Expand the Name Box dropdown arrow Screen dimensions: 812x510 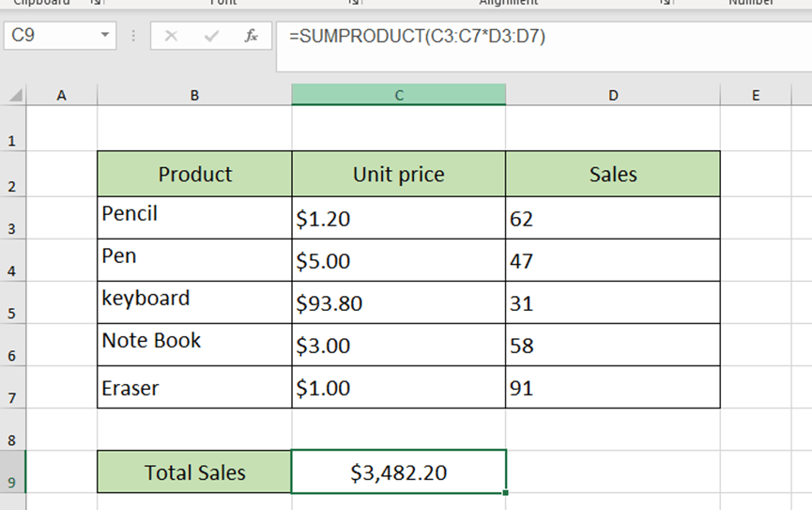[x=105, y=36]
